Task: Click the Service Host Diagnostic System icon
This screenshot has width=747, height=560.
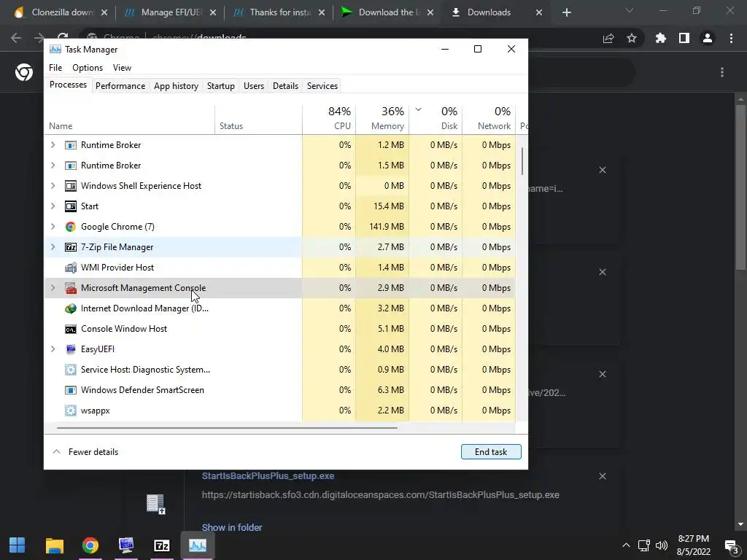Action: pos(71,370)
